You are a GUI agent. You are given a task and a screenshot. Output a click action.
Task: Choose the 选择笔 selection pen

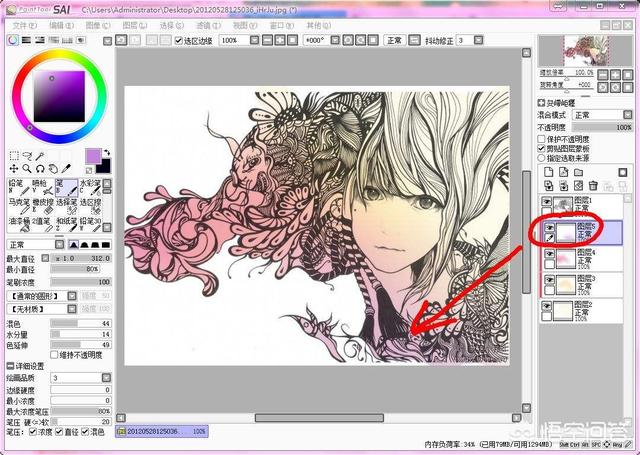pos(67,206)
